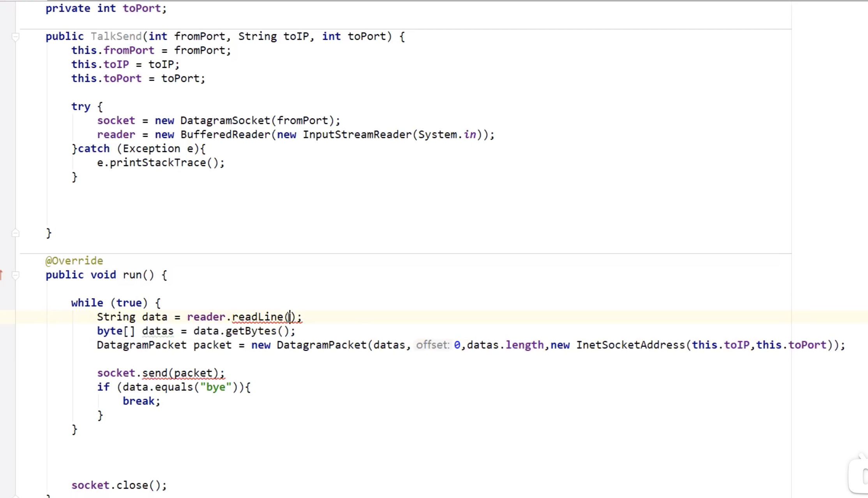Click the red overriding-method arrow gutter icon
Screen dimensions: 868x498
[2, 275]
